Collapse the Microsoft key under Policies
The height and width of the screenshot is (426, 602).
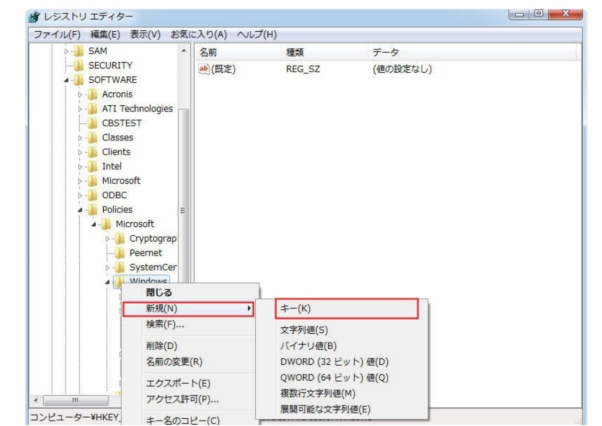click(94, 224)
